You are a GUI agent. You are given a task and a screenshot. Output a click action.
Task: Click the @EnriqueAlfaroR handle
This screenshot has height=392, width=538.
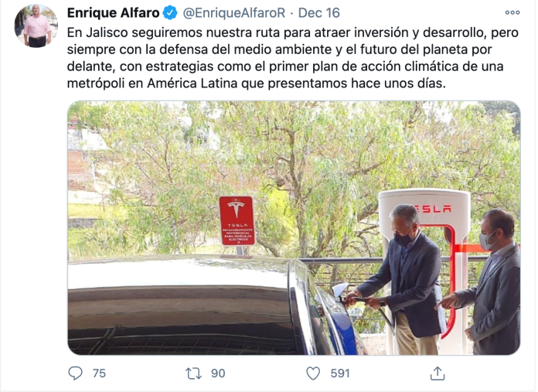coord(234,13)
